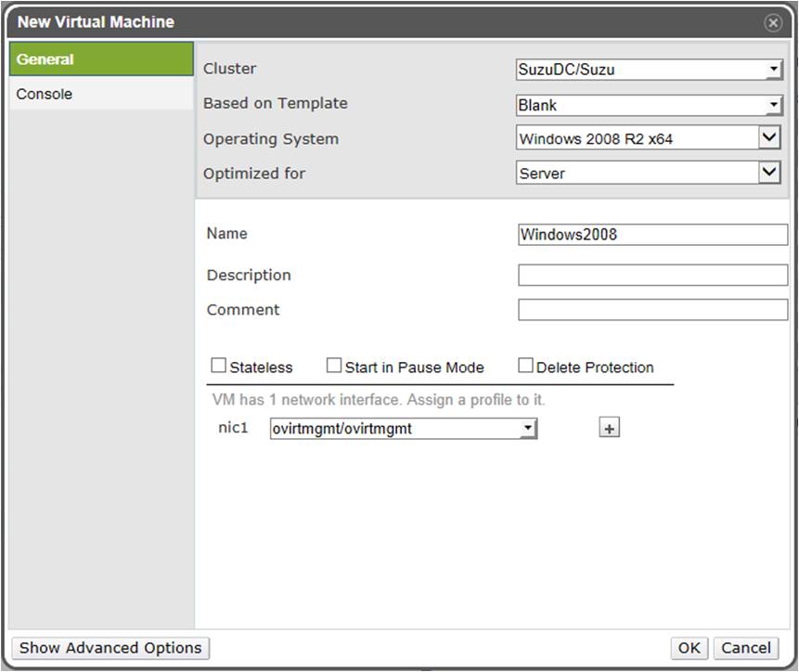
Task: Open the nic1 network profile dropdown
Action: pyautogui.click(x=403, y=428)
